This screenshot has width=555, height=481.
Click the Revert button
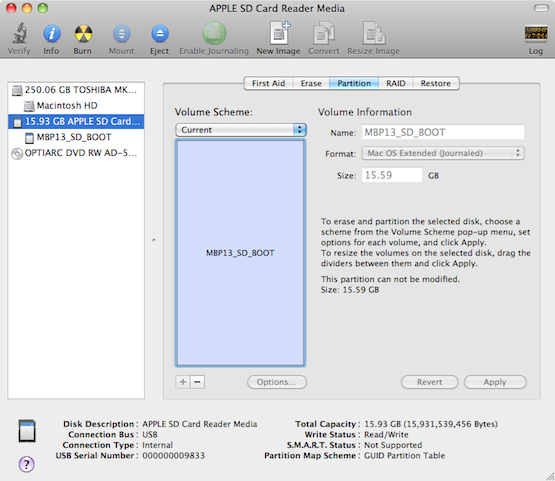429,382
